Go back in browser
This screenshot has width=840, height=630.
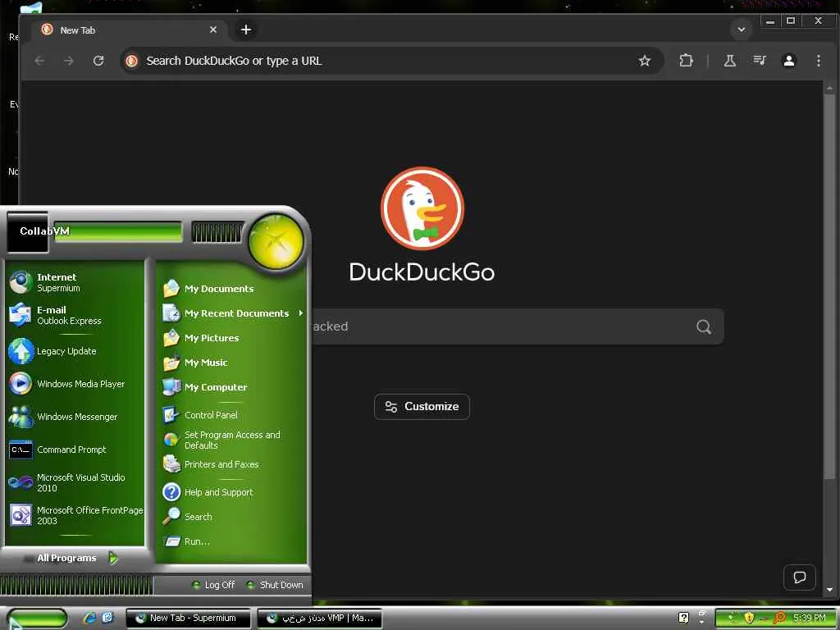click(39, 61)
